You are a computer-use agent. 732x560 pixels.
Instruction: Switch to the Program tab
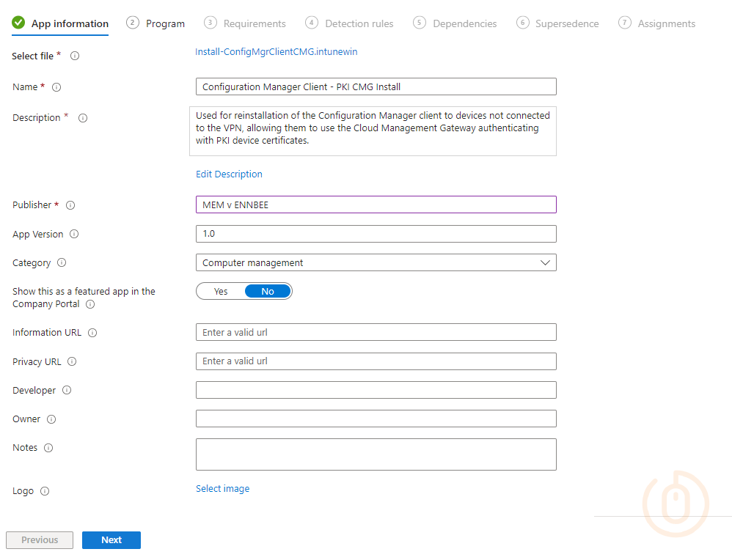[165, 23]
